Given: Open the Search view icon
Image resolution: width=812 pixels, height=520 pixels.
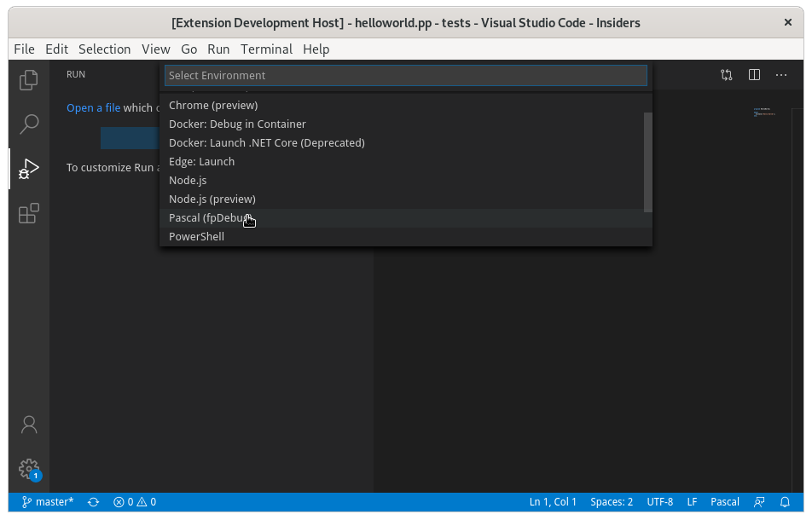Looking at the screenshot, I should 29,124.
